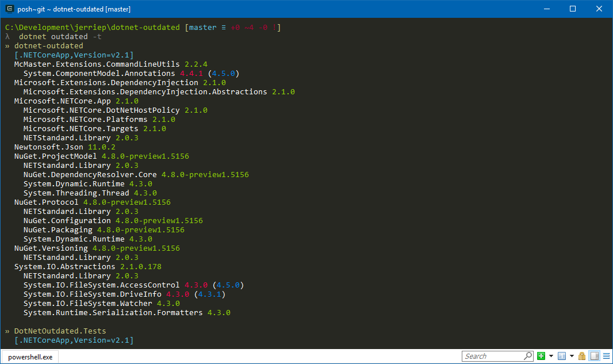Click the padlock icon in the status bar
This screenshot has height=364, width=613.
click(x=582, y=356)
